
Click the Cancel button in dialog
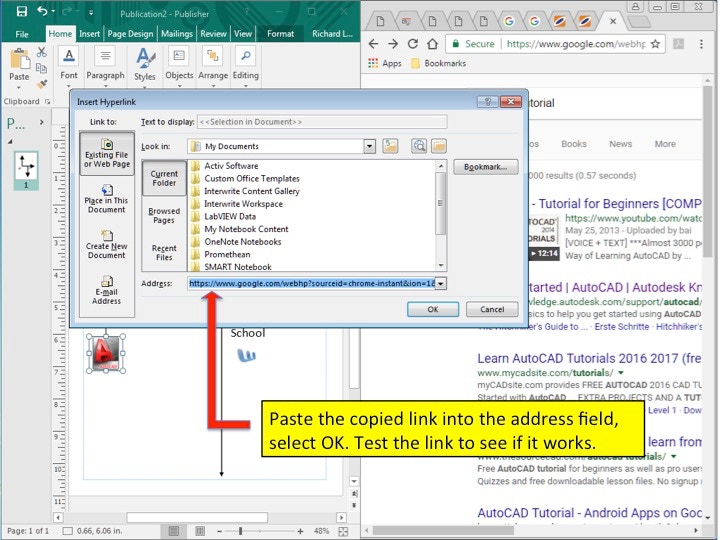tap(492, 309)
